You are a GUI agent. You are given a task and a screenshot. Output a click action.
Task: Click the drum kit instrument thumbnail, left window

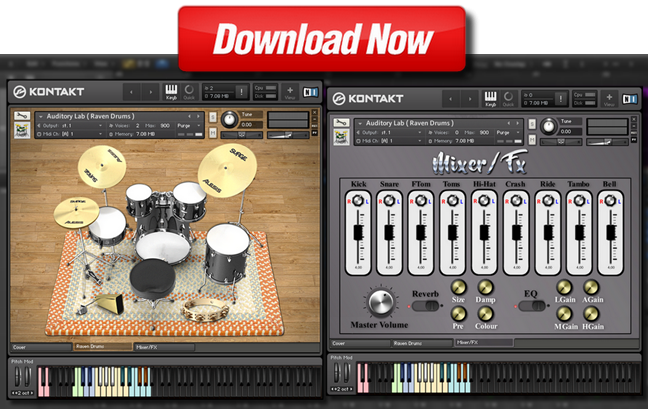pos(22,131)
